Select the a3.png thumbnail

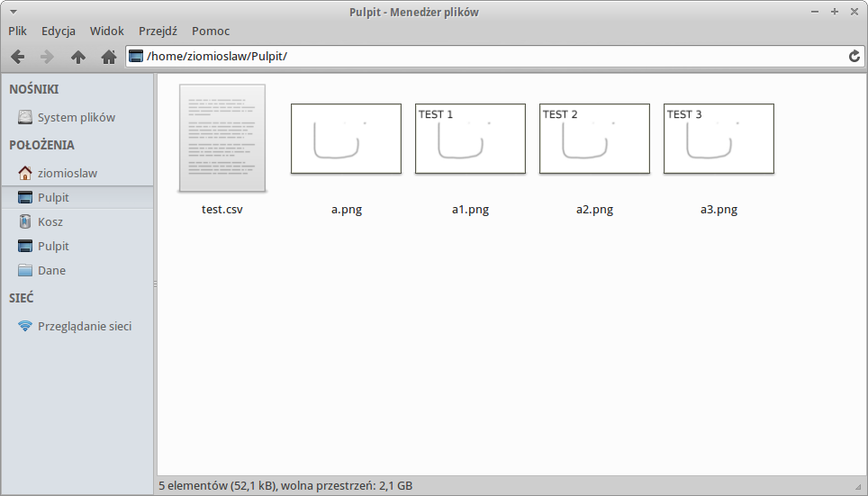click(719, 139)
